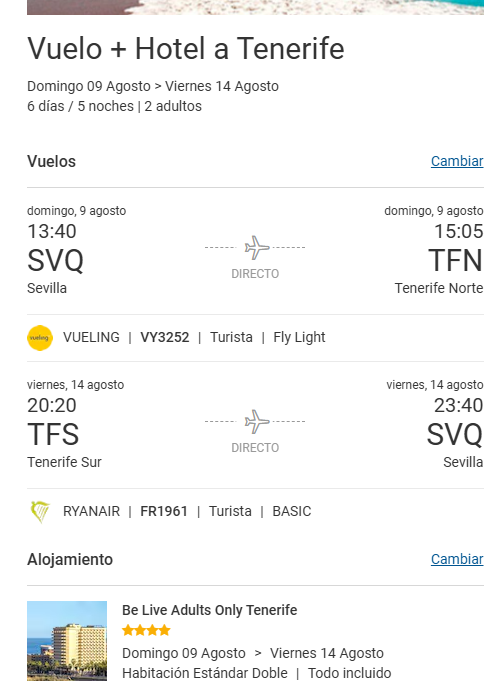The width and height of the screenshot is (498, 692).
Task: Click Cambiar link next to Alojamiento
Action: (457, 559)
